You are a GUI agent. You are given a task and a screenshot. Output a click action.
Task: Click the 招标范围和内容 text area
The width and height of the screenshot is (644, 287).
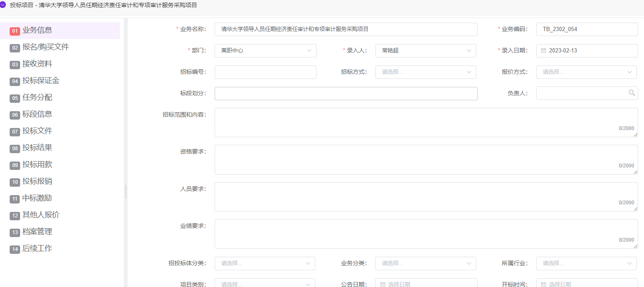(x=426, y=123)
